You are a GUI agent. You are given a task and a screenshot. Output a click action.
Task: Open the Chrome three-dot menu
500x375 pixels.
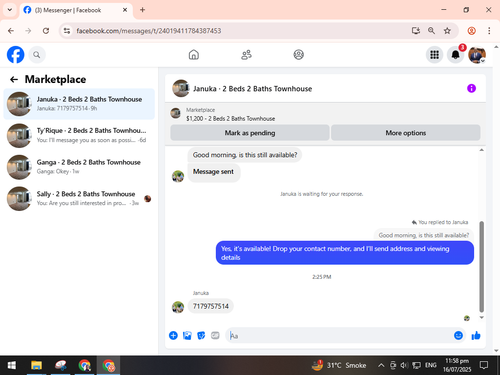point(489,31)
